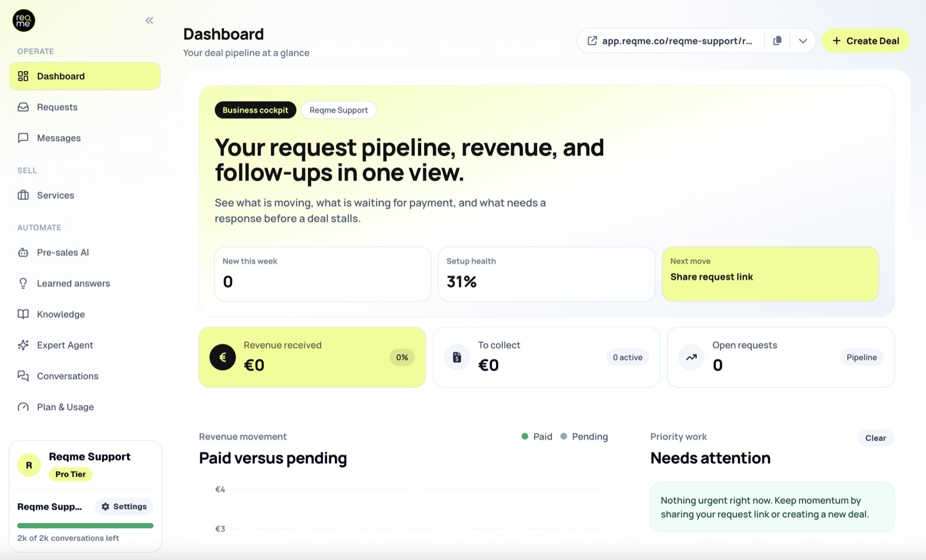Copy the request link with clipboard icon
Image resolution: width=926 pixels, height=560 pixels.
[777, 40]
